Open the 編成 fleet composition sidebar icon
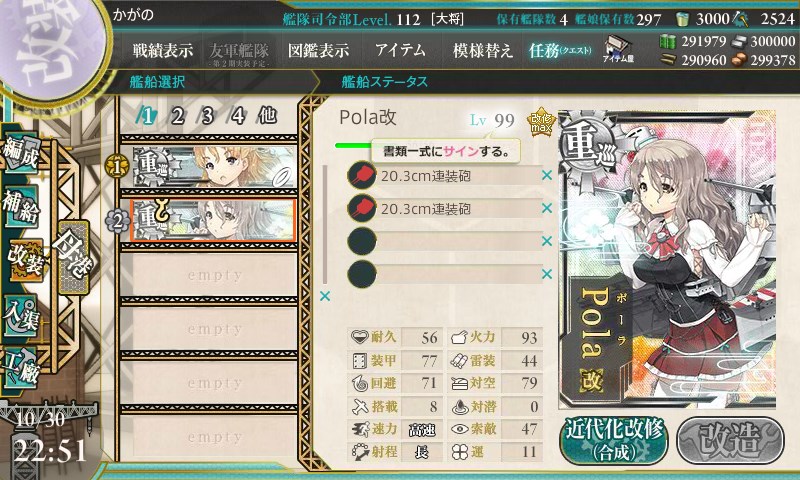 21,151
